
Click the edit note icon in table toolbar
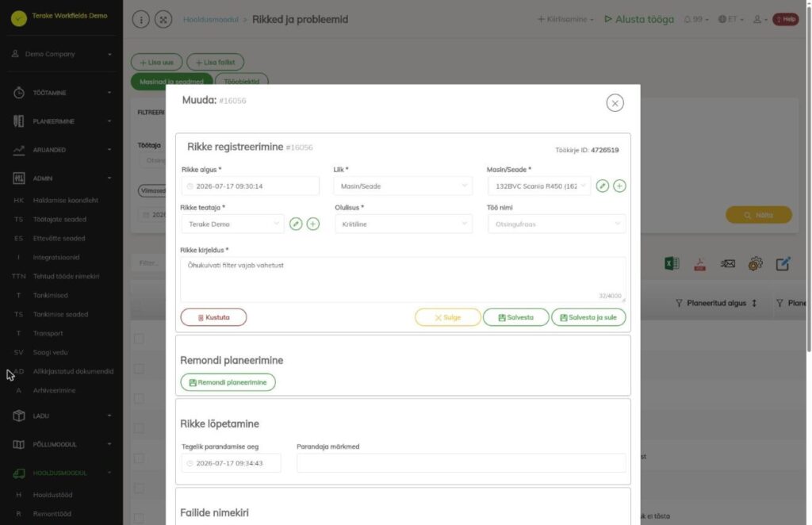click(783, 263)
